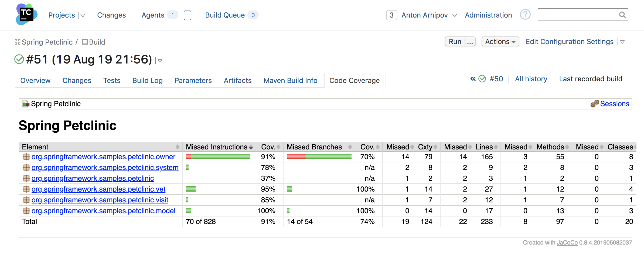Click the investigations counter showing 3
Image resolution: width=644 pixels, height=254 pixels.
(x=391, y=15)
